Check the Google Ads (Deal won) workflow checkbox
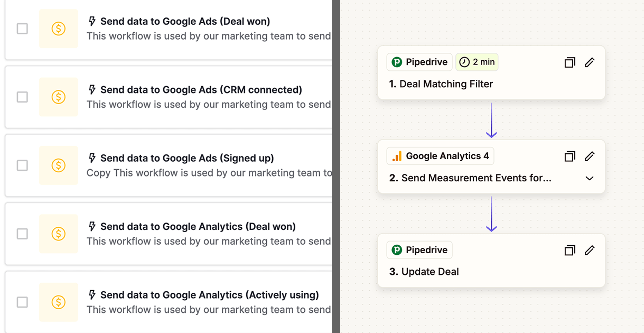This screenshot has height=333, width=644. click(22, 29)
